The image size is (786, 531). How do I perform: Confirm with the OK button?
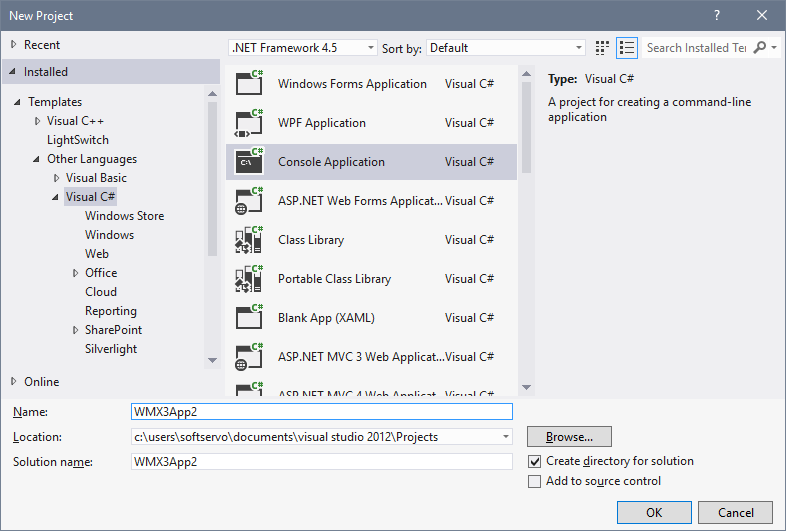(654, 512)
